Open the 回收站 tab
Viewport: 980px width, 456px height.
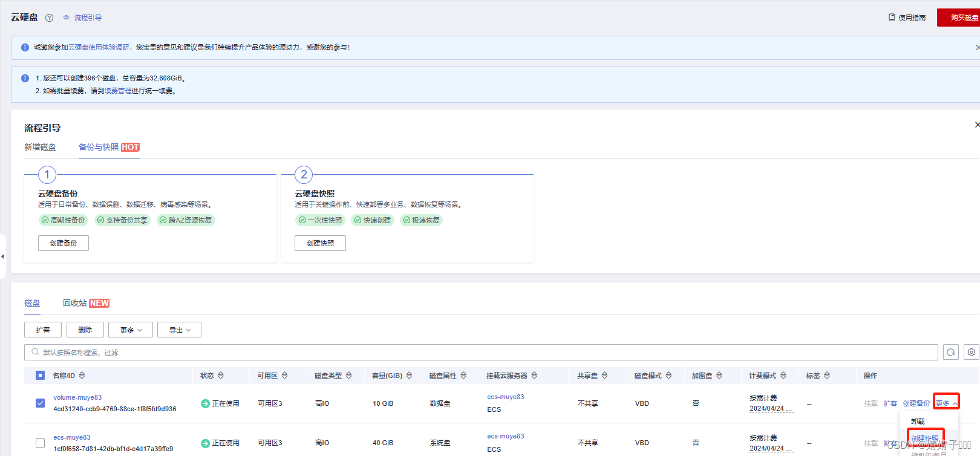pyautogui.click(x=86, y=303)
